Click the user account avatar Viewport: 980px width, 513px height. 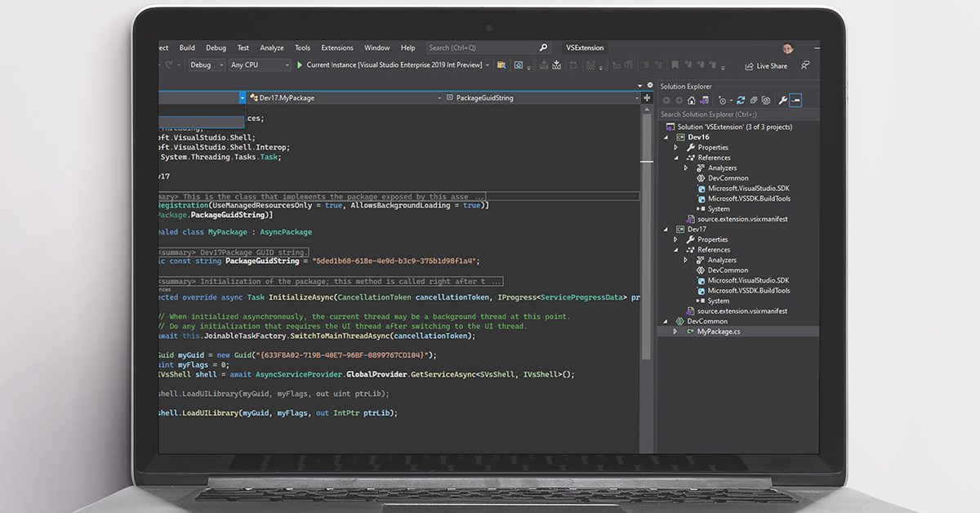point(787,48)
